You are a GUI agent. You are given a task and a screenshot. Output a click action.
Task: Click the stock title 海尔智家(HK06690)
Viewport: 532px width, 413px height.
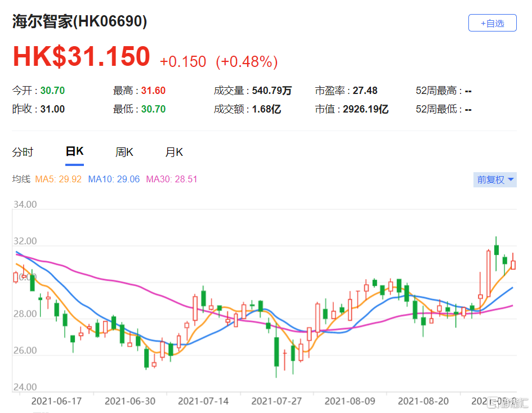80,21
